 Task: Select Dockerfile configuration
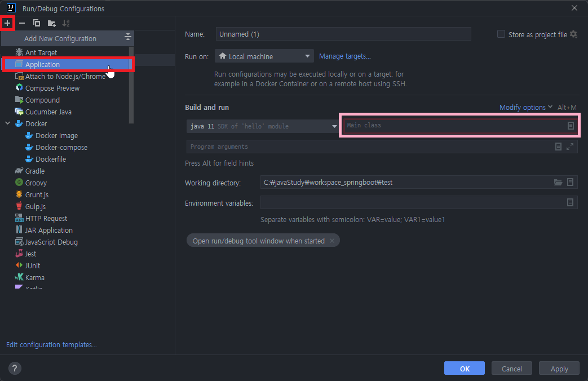click(x=51, y=160)
